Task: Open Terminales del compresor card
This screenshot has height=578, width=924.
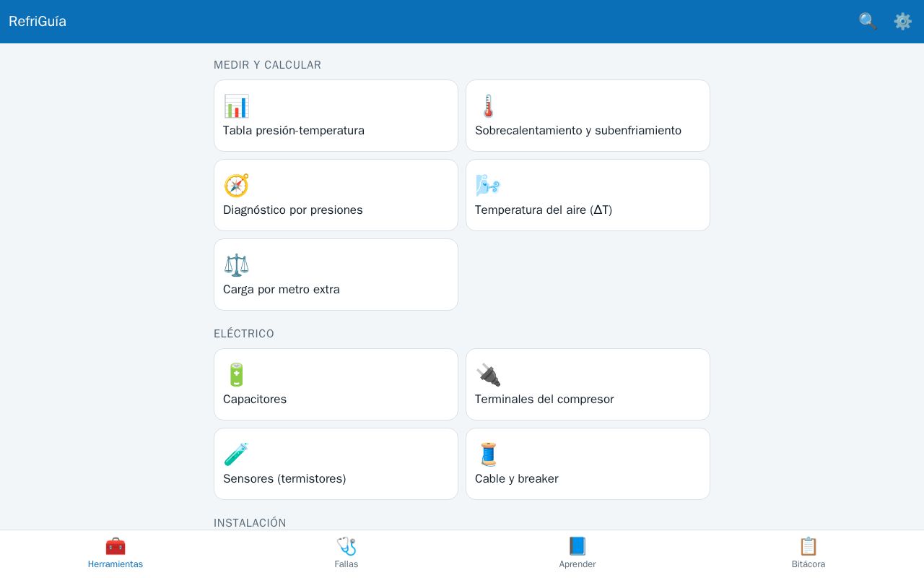Action: 588,384
